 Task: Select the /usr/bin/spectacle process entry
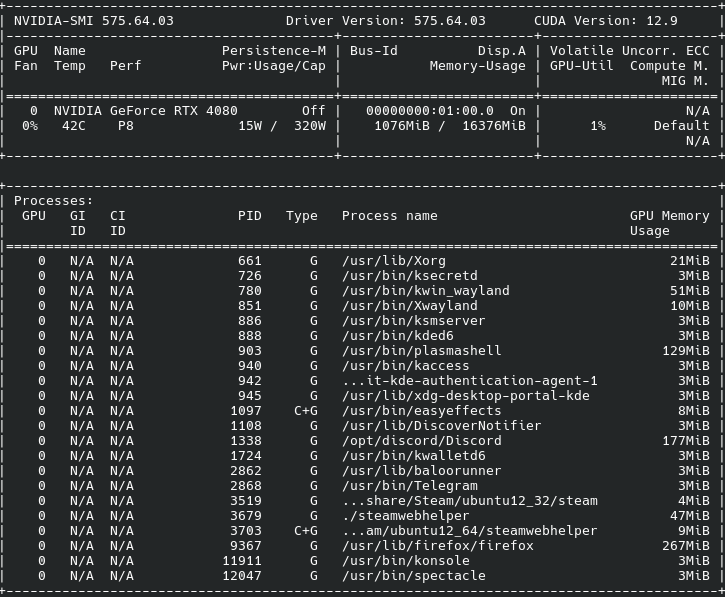(362, 576)
